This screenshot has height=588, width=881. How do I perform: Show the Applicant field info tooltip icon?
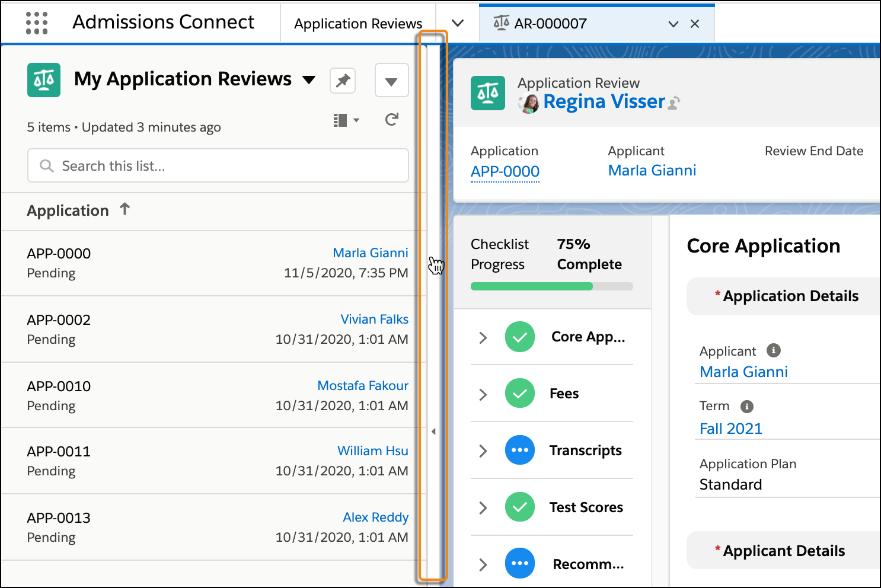point(774,350)
